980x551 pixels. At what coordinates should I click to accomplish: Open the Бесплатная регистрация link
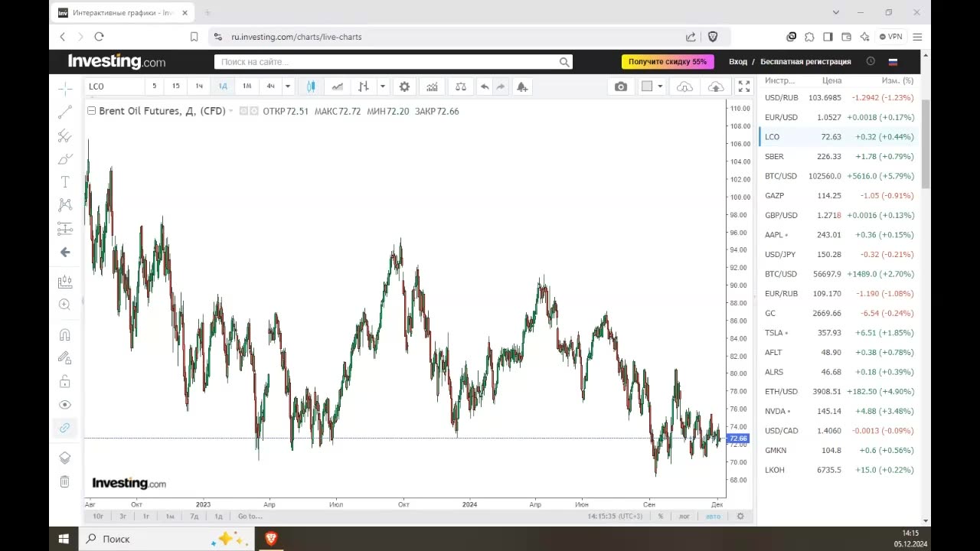805,61
